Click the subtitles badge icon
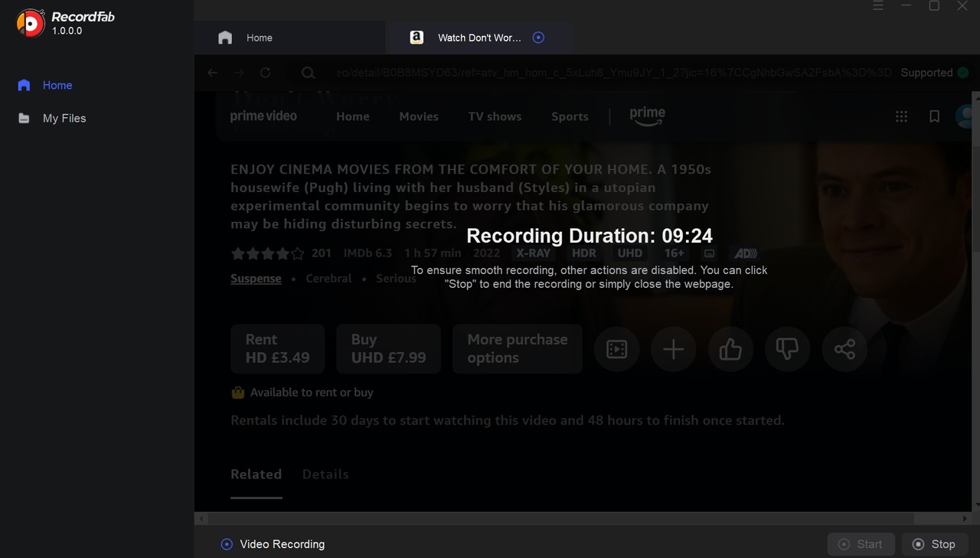This screenshot has height=558, width=980. 710,253
